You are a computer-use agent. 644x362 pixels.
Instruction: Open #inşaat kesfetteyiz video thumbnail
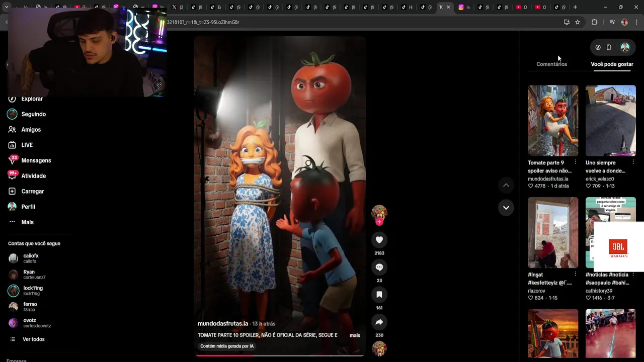coord(553,233)
